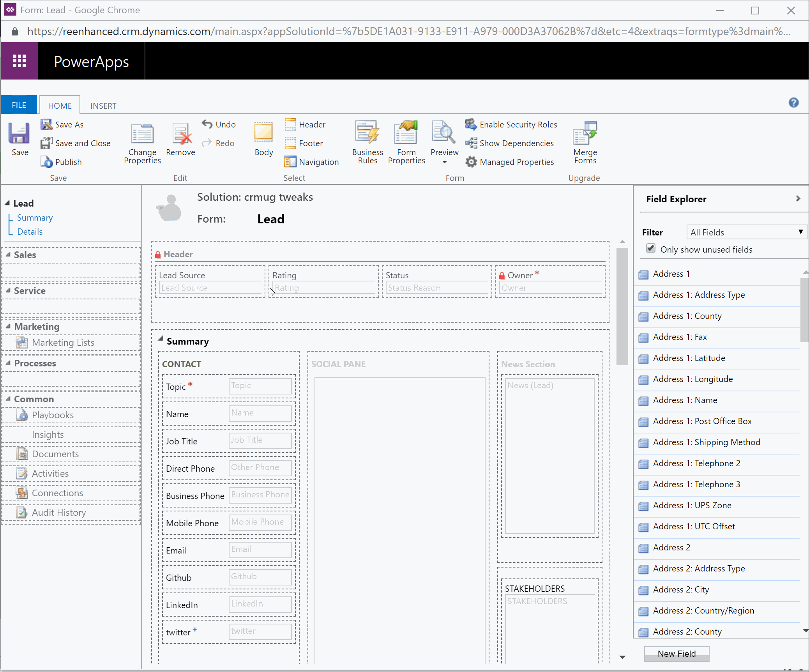Select the Activities navigation item

[x=71, y=474]
